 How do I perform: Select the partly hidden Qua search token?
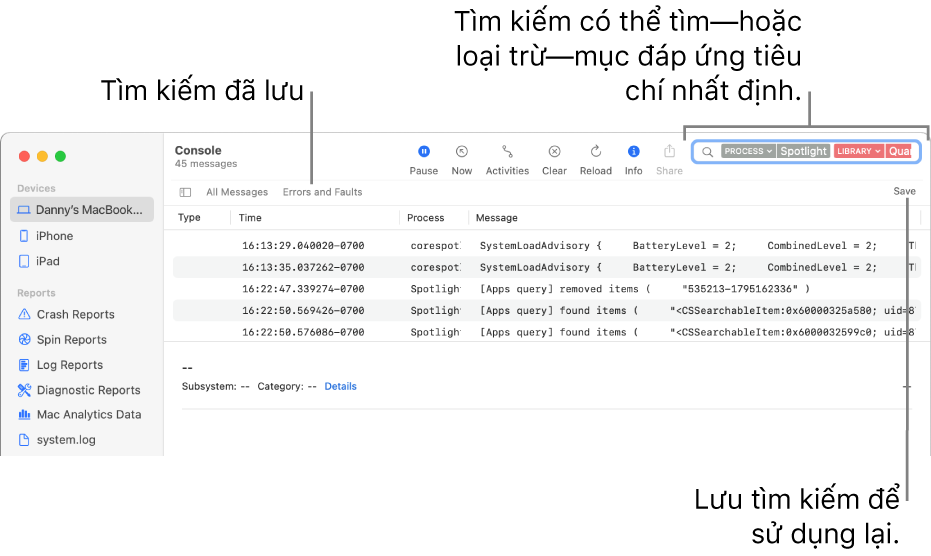pyautogui.click(x=899, y=151)
